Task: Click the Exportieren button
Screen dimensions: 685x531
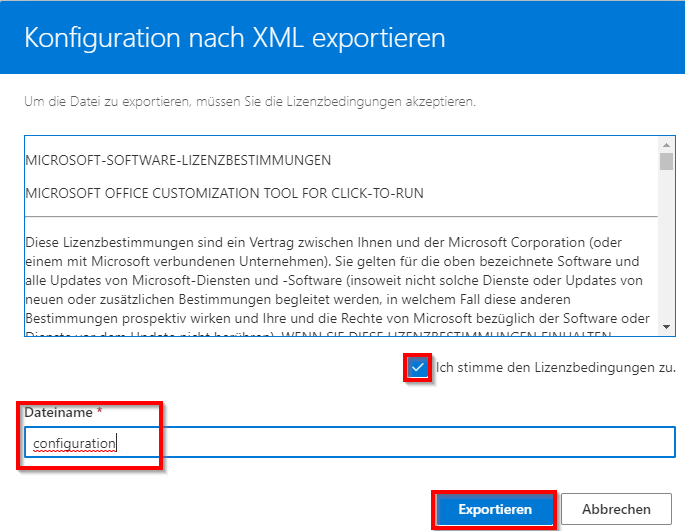Action: tap(495, 509)
